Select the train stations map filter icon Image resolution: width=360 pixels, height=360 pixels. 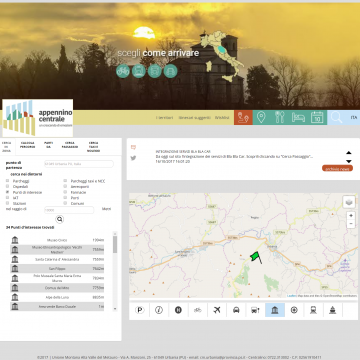point(313,310)
